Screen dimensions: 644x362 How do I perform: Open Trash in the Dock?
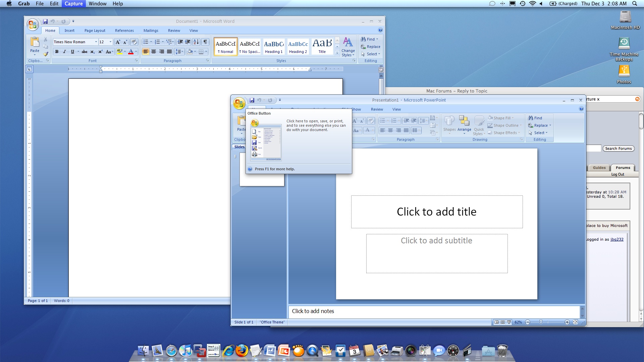coord(502,351)
